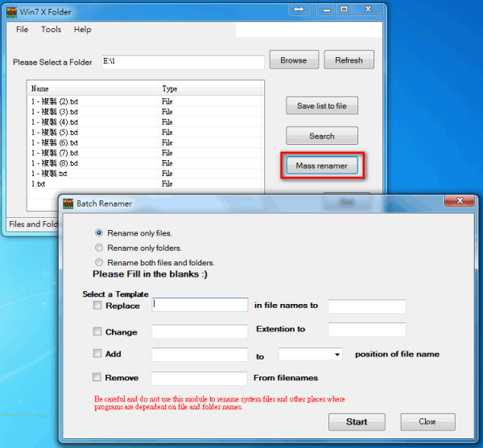Enable the Remove template checkbox
The width and height of the screenshot is (483, 448).
point(97,377)
